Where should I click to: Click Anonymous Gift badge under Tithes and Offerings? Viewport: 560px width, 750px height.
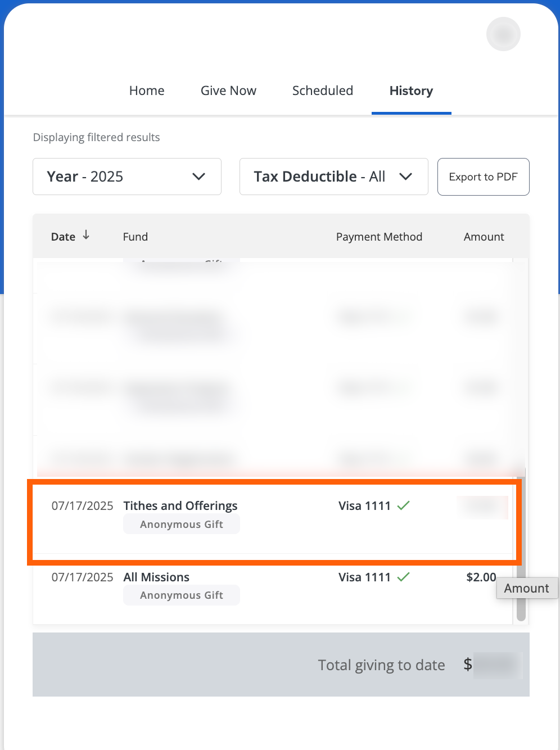182,525
